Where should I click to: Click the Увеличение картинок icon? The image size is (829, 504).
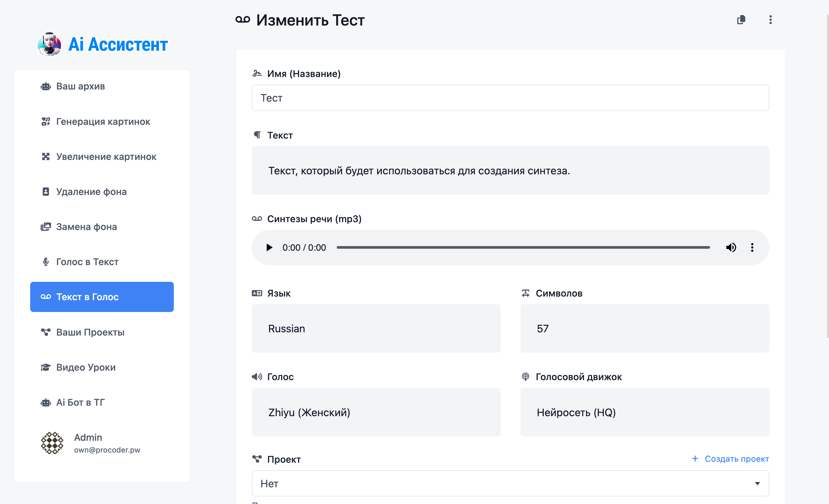46,157
